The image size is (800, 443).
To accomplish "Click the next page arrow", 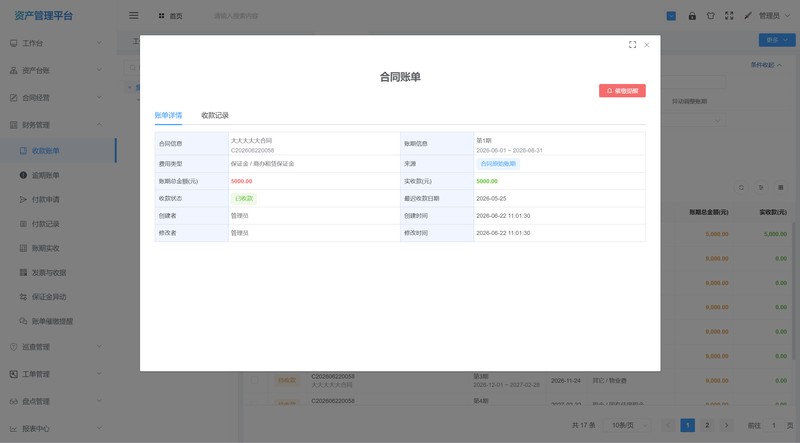I will tap(727, 425).
